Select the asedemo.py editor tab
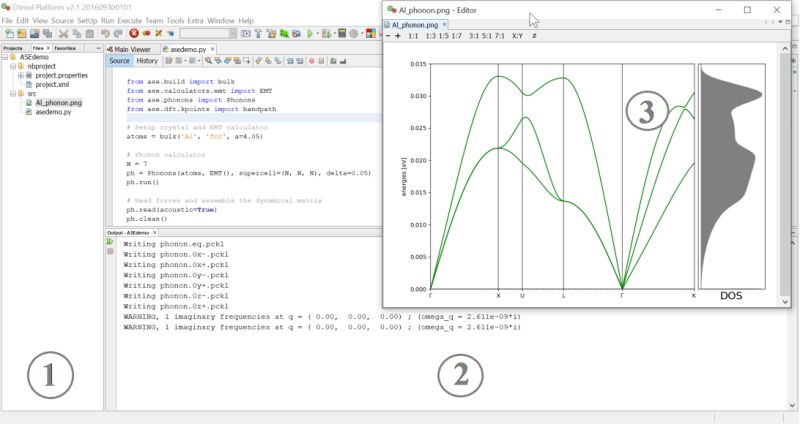 coord(188,49)
